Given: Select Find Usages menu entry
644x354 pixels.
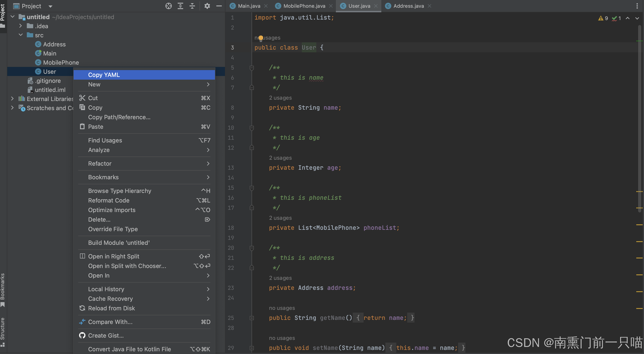Looking at the screenshot, I should [x=144, y=140].
